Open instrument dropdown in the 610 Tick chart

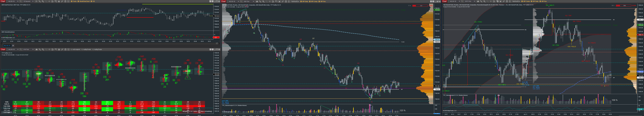tap(14, 49)
